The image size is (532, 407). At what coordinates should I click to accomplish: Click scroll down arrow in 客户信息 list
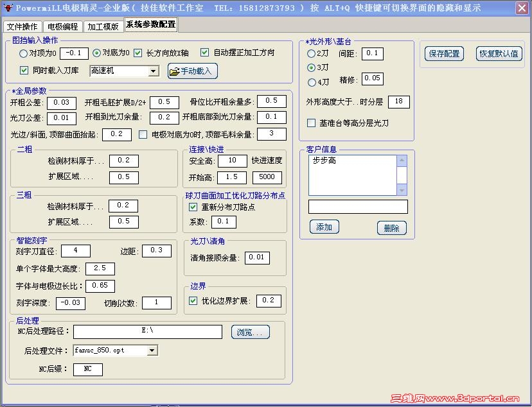(x=402, y=191)
